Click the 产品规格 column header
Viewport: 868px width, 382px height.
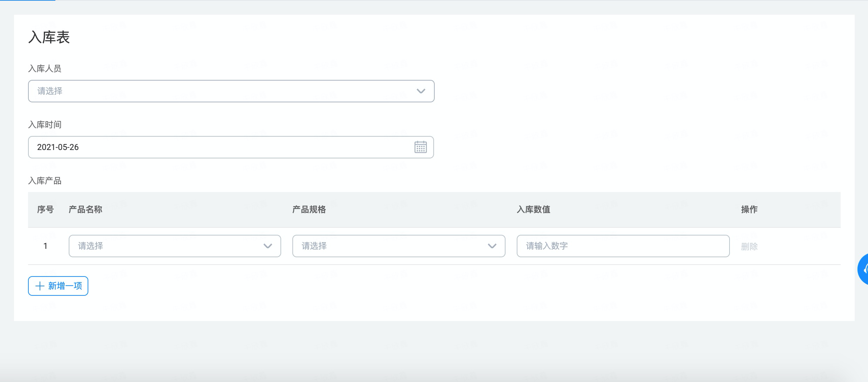(309, 210)
